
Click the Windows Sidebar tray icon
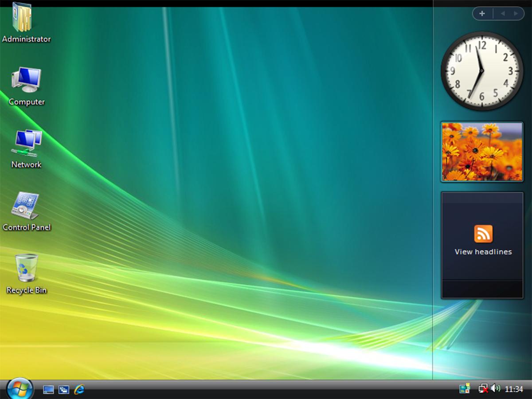[464, 389]
